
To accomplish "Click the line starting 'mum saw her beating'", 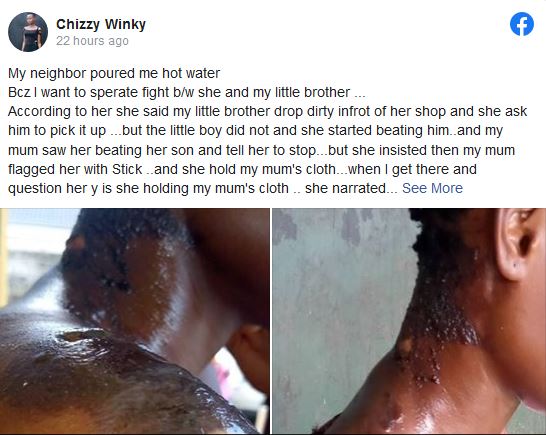I will coord(261,150).
